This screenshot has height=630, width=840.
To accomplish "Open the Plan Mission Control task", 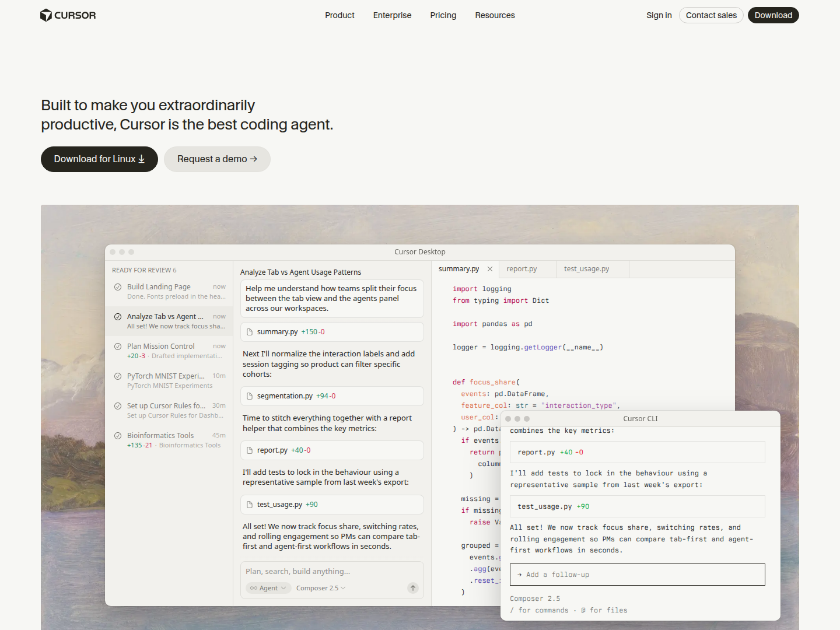I will pyautogui.click(x=169, y=351).
